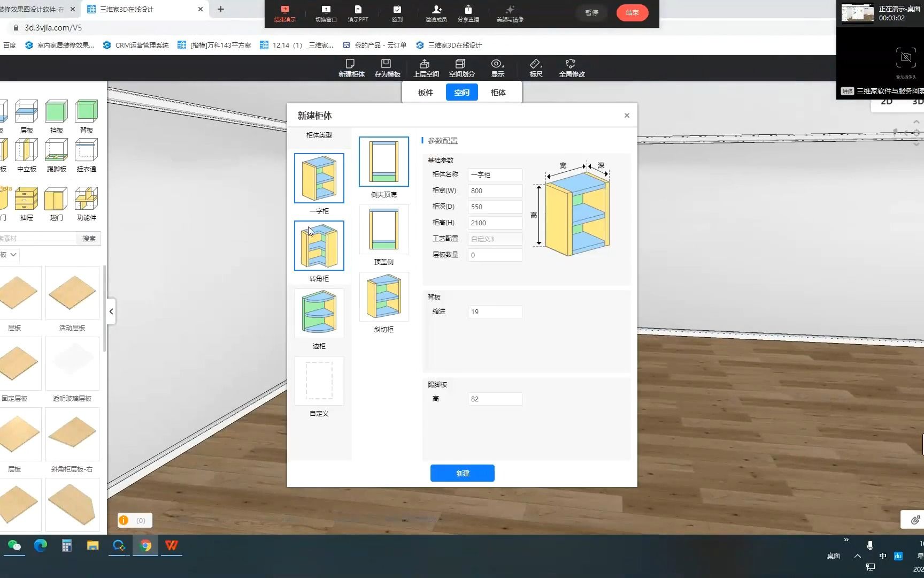Click the 空间划分 toolbar icon

pos(461,67)
